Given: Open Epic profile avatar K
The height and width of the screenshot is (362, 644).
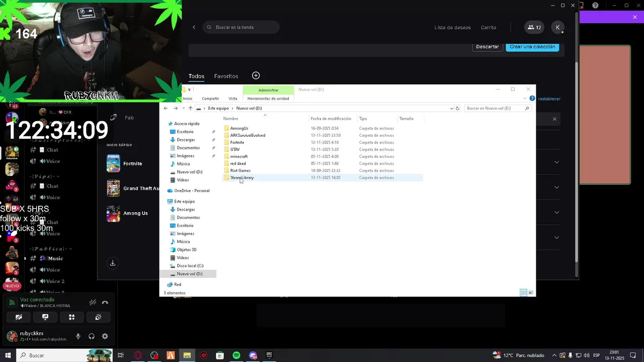Looking at the screenshot, I should click(557, 28).
